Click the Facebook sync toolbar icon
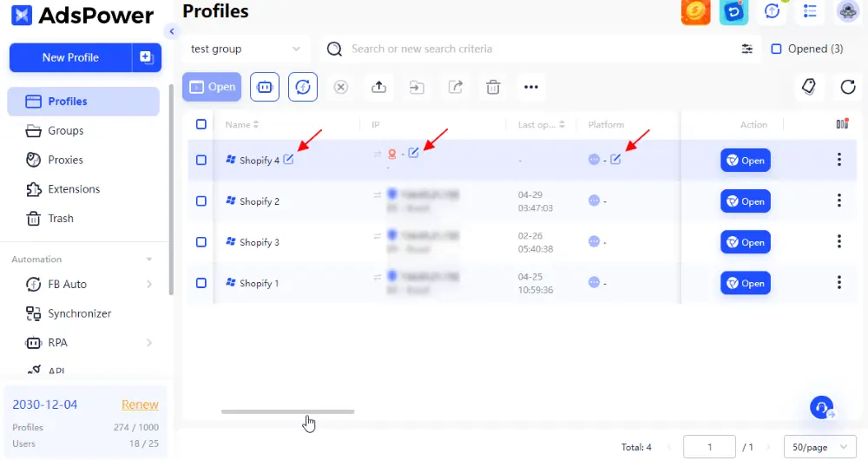The image size is (868, 460). pos(303,87)
